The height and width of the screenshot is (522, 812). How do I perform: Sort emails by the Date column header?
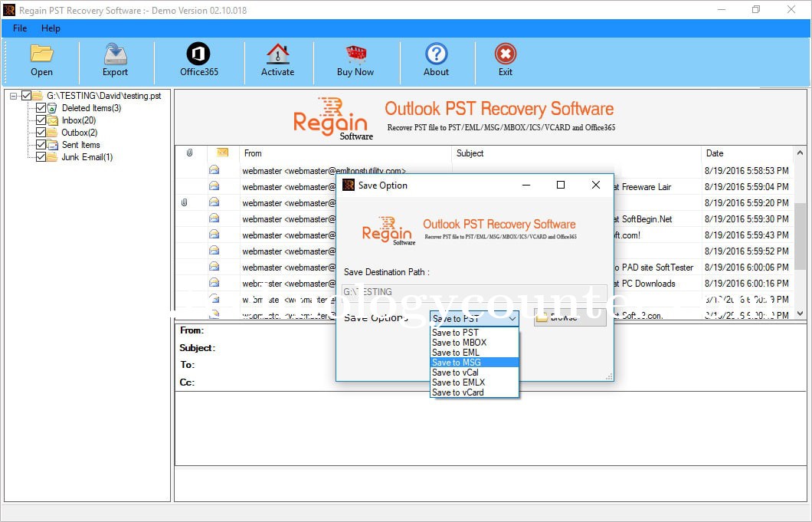point(747,153)
